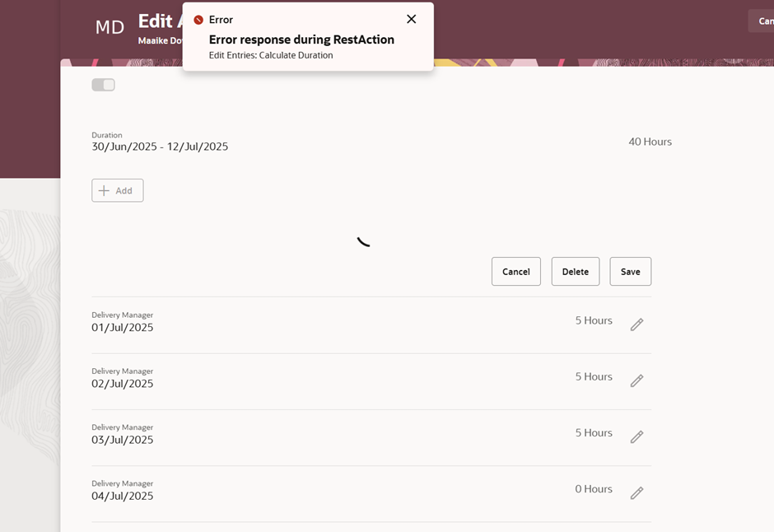Edit hours for the 02/Jul/2025 entry
This screenshot has height=532, width=774.
coord(636,381)
